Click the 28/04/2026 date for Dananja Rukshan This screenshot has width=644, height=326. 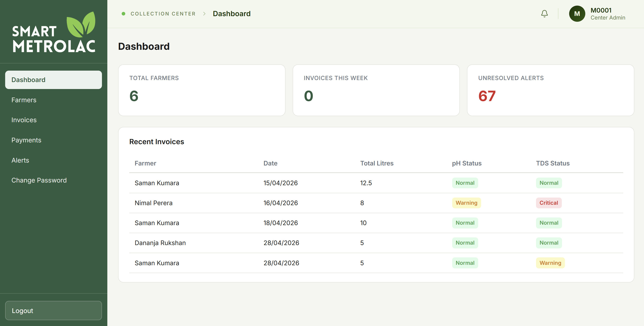pos(281,243)
